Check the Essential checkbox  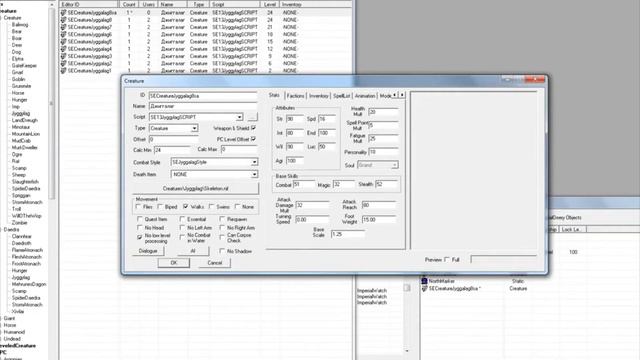point(182,219)
